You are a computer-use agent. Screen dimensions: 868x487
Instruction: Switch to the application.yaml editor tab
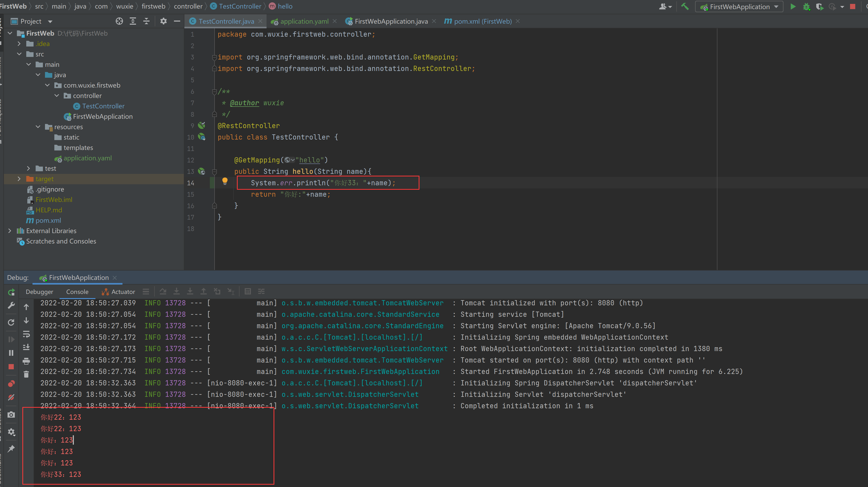[304, 21]
